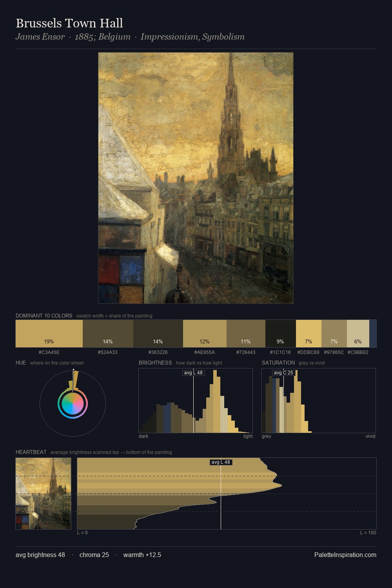Click the 'Impressionism, Symbolism' style text
392x588 pixels.
(x=192, y=37)
